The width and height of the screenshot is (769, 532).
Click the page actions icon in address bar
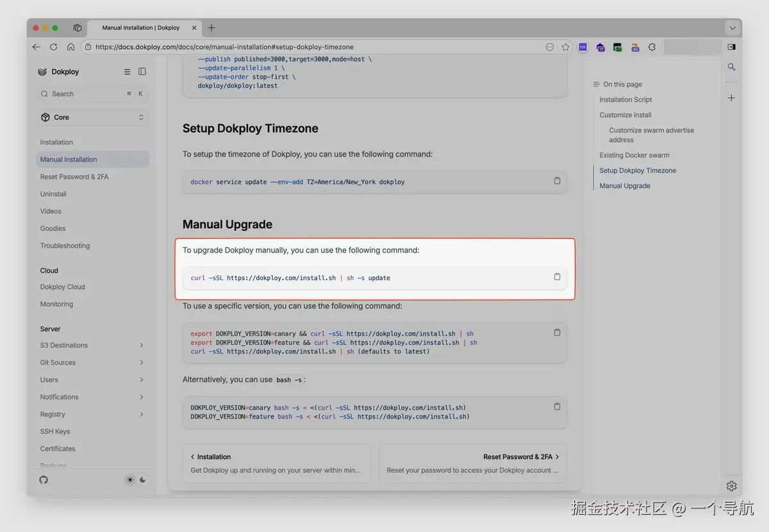pyautogui.click(x=549, y=47)
